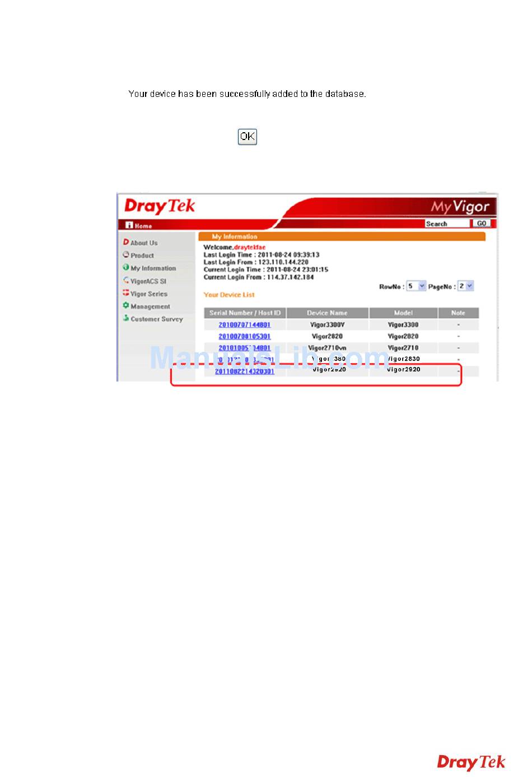532x777 pixels.
Task: Click into the Search input field
Action: 447,224
